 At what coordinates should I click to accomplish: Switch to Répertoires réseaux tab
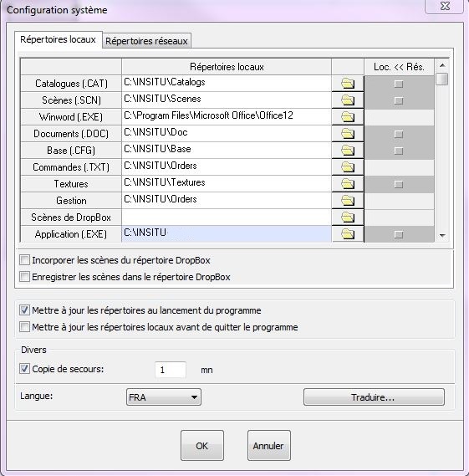pos(146,41)
